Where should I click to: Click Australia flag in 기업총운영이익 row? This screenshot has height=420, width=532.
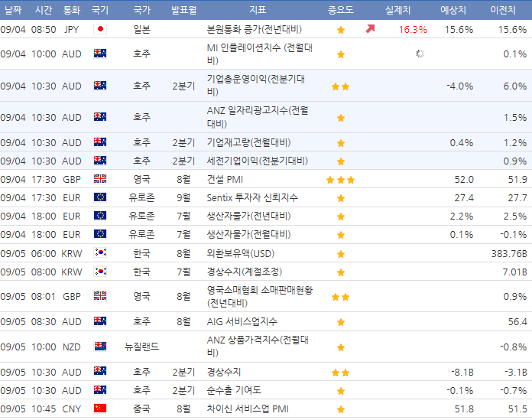click(100, 86)
